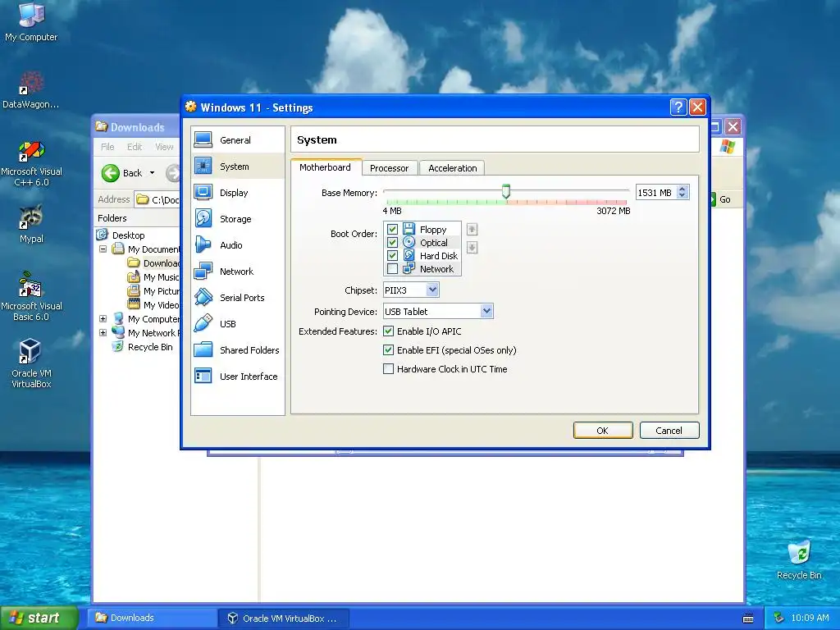This screenshot has width=840, height=630.
Task: Enable Hardware Clock in UTC Time
Action: (388, 368)
